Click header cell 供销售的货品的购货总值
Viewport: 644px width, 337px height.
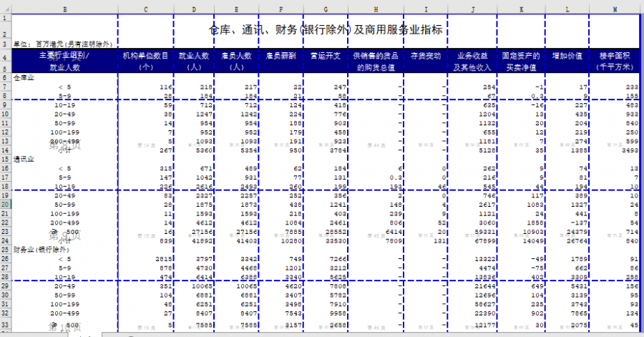coord(376,61)
